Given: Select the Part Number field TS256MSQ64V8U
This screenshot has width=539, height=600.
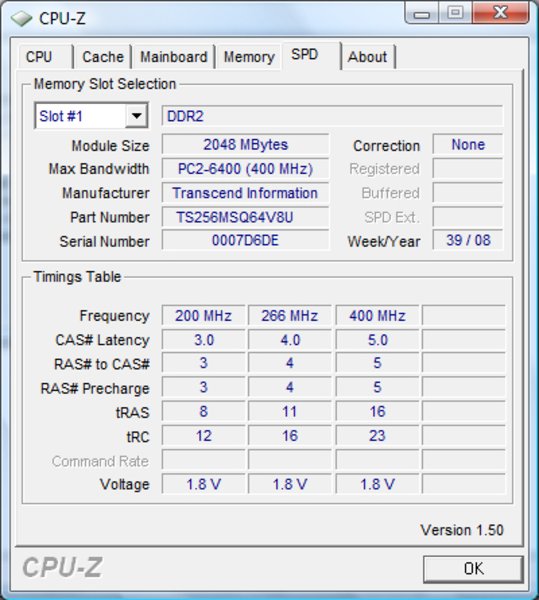Looking at the screenshot, I should [x=245, y=217].
